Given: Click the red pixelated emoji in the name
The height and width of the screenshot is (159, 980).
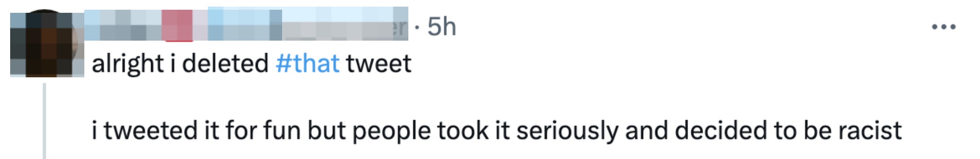Looking at the screenshot, I should click(x=178, y=25).
